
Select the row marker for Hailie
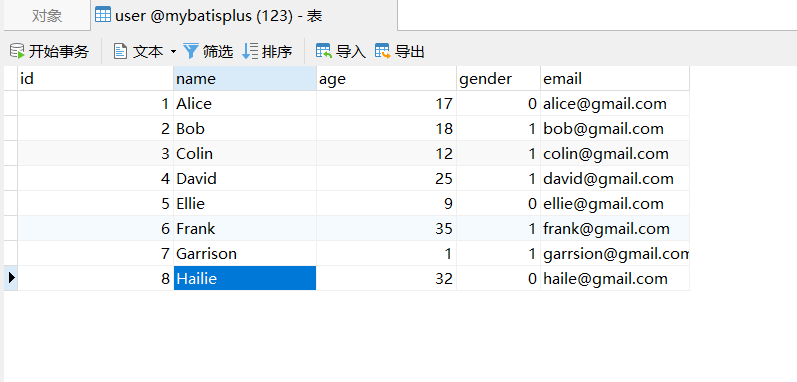pyautogui.click(x=11, y=278)
